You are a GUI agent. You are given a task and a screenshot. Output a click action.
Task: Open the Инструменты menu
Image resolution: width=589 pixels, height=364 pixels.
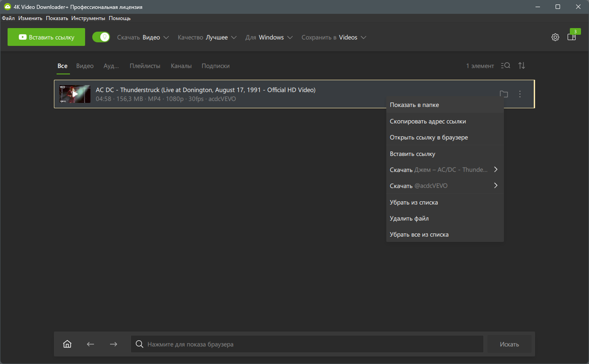(x=88, y=18)
